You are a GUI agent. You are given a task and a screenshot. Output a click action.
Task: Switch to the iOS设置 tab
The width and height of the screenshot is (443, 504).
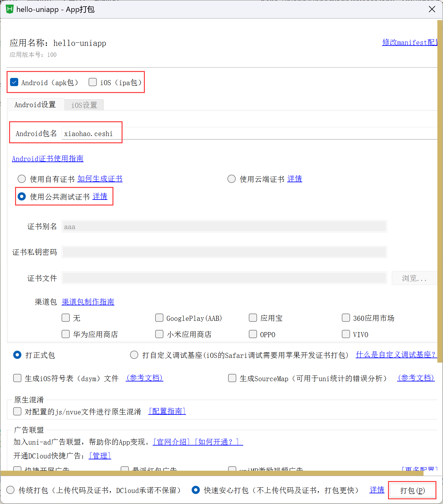(84, 105)
